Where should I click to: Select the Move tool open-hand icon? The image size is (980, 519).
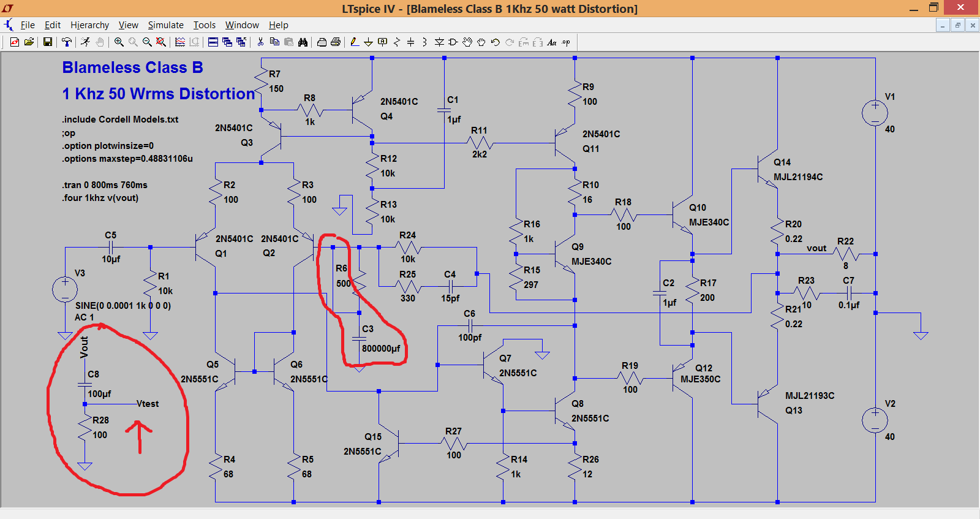coord(467,42)
